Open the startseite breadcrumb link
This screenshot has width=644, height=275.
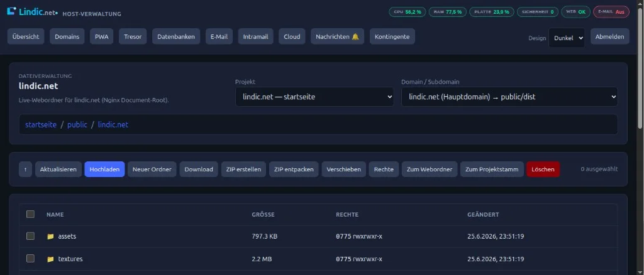(41, 124)
